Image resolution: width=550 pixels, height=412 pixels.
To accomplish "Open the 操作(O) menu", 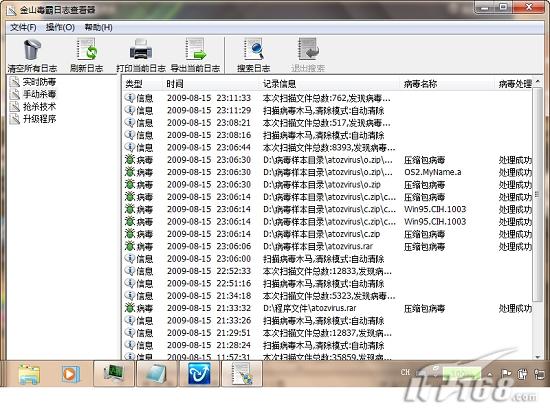I will [60, 27].
